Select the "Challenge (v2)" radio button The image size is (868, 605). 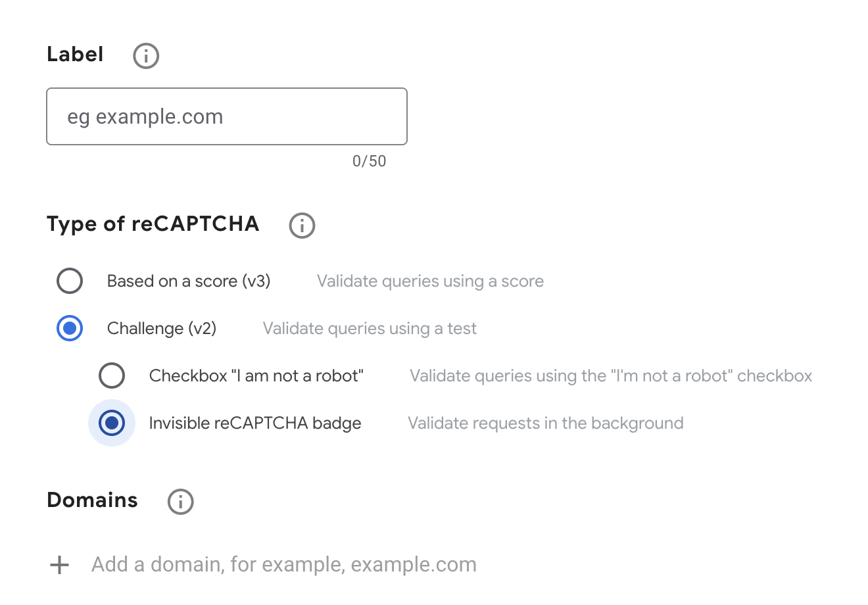click(70, 328)
